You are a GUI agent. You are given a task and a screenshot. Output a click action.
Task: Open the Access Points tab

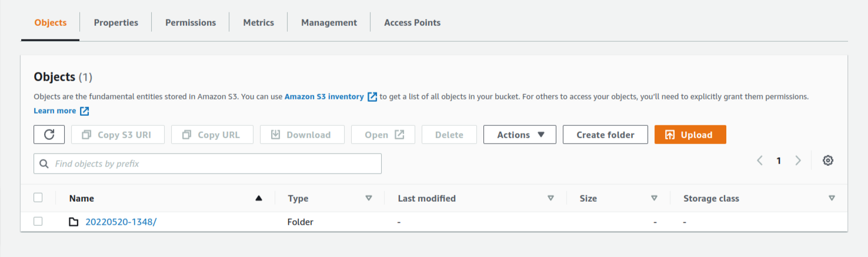412,22
